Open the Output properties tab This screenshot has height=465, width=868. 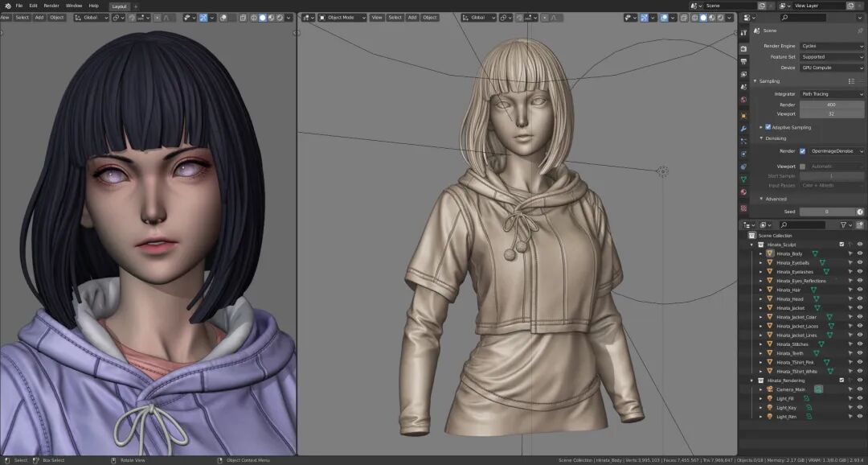(x=743, y=61)
